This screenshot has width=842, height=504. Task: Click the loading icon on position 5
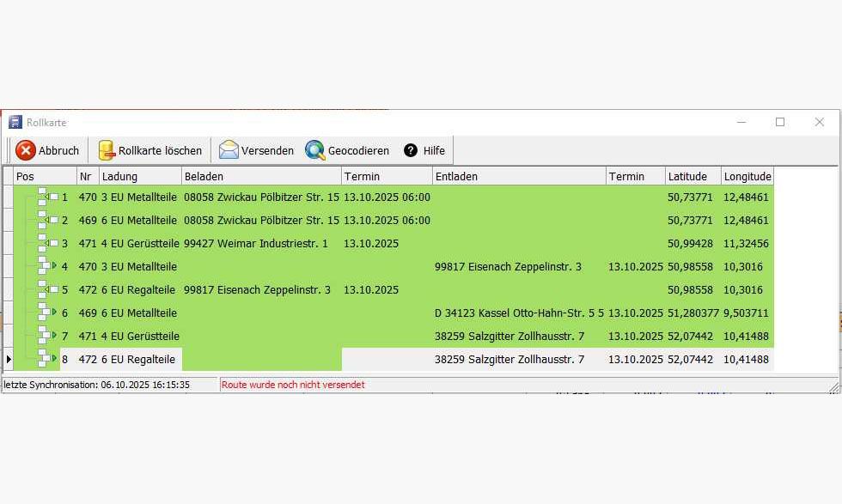point(52,290)
